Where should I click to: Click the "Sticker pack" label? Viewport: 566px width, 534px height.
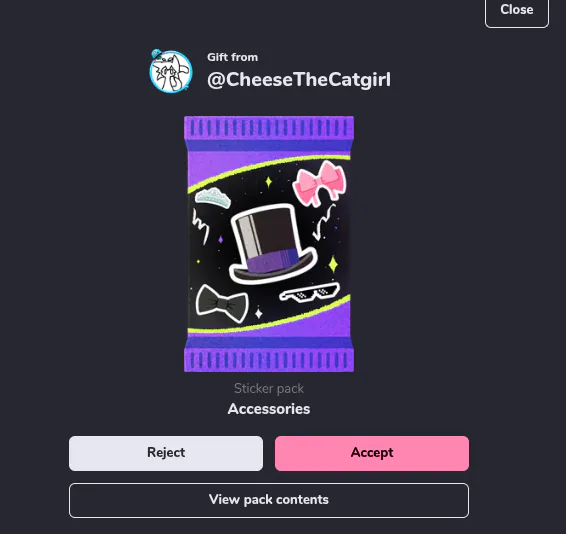[x=269, y=388]
